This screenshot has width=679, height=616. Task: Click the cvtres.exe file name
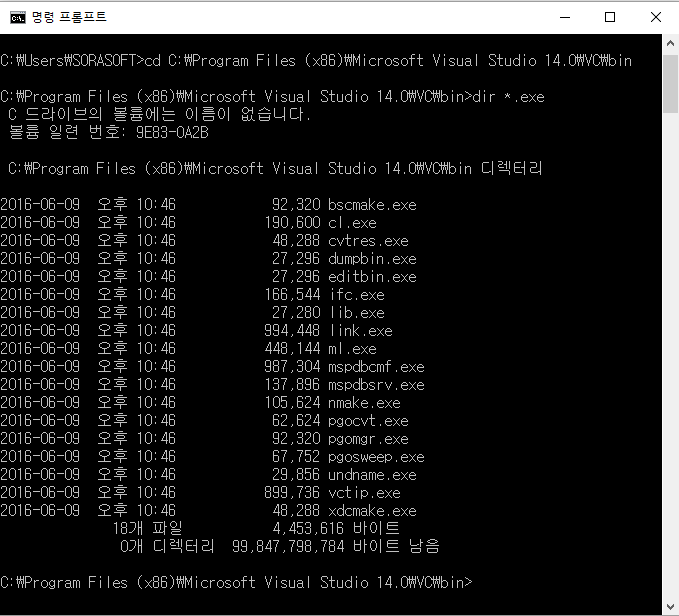point(368,241)
